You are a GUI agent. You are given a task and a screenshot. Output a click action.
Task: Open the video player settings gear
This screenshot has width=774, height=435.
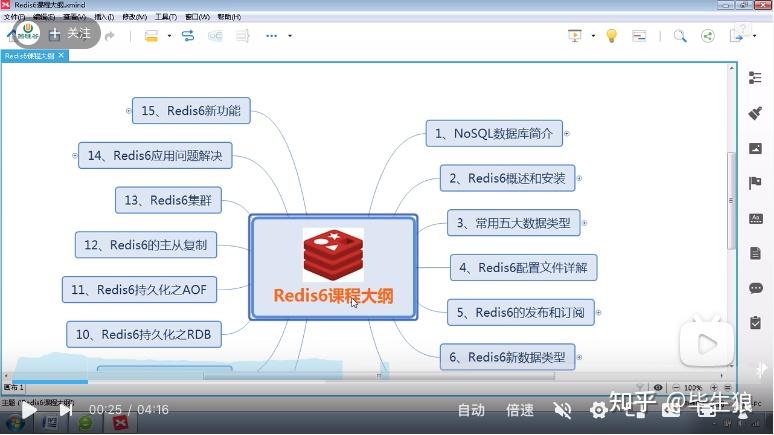click(599, 410)
